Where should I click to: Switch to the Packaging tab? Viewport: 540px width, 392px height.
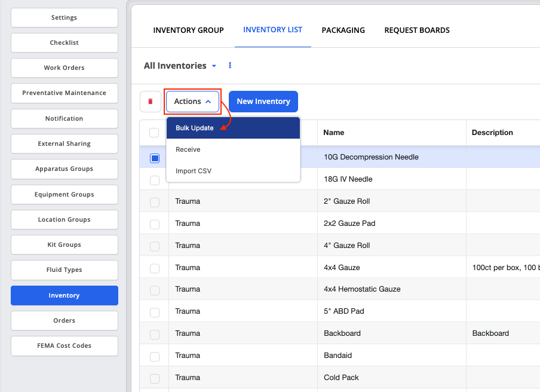point(343,30)
